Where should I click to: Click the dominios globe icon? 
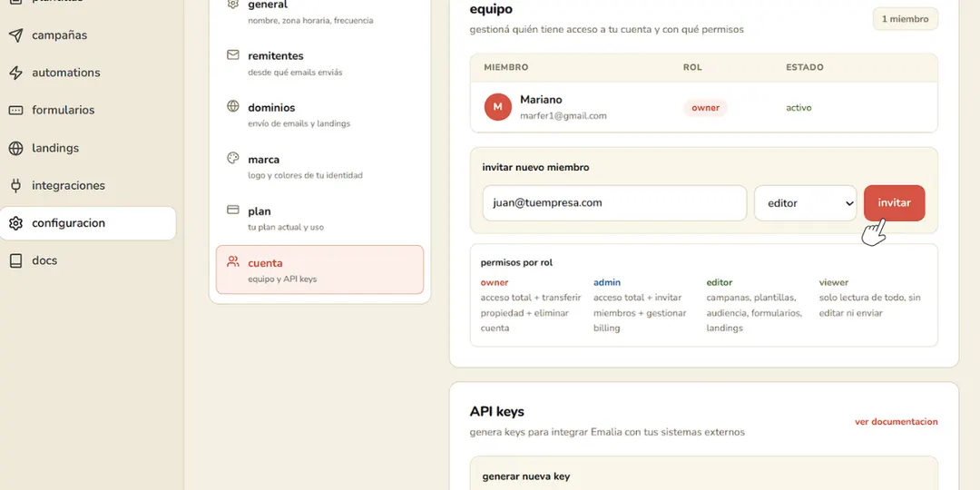click(232, 106)
